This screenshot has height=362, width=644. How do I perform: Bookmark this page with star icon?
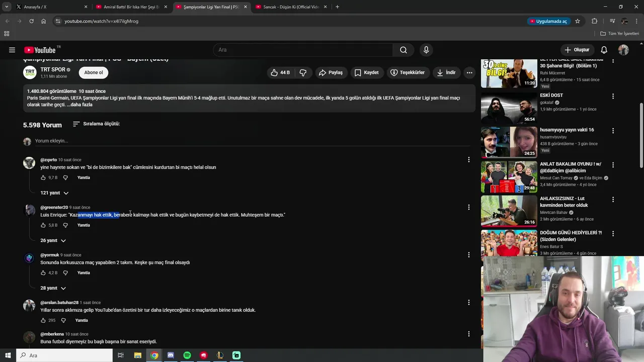click(x=578, y=21)
